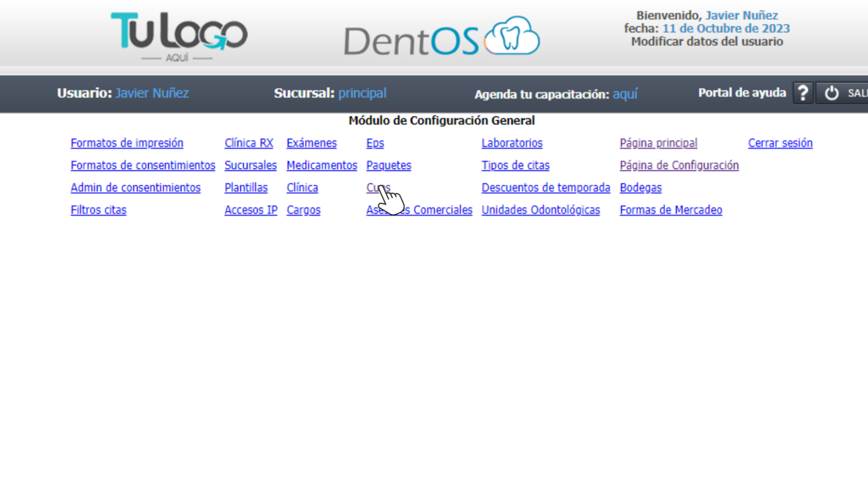Go to Página principal
The image size is (868, 488).
(658, 143)
